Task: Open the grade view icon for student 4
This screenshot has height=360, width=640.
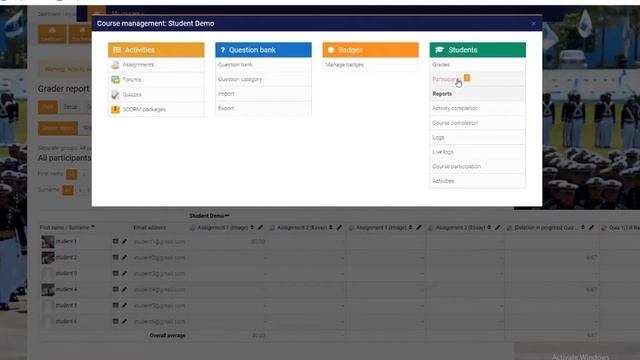Action: 116,289
